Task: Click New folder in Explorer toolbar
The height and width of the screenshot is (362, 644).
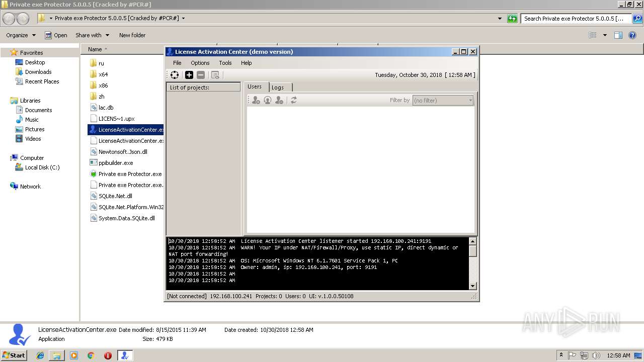Action: 132,35
